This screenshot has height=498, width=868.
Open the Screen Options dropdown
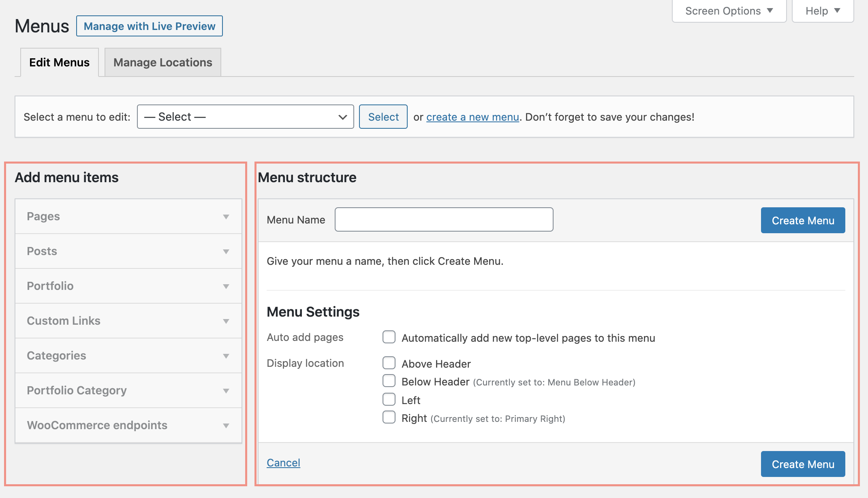[729, 11]
